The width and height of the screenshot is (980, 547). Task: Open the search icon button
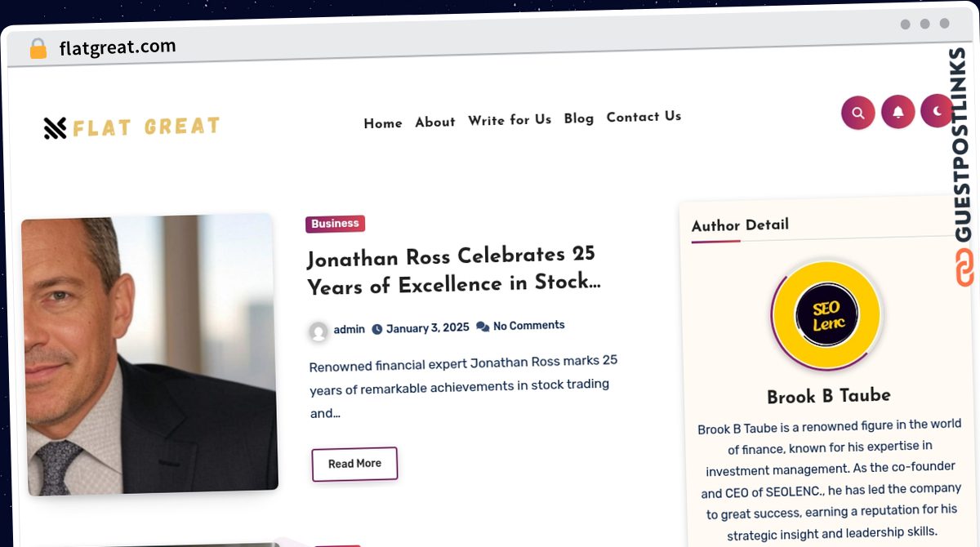tap(858, 113)
